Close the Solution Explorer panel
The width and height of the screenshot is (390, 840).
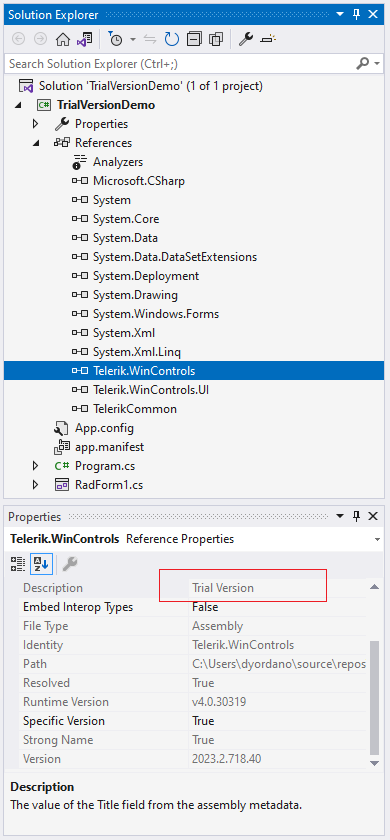tap(373, 15)
